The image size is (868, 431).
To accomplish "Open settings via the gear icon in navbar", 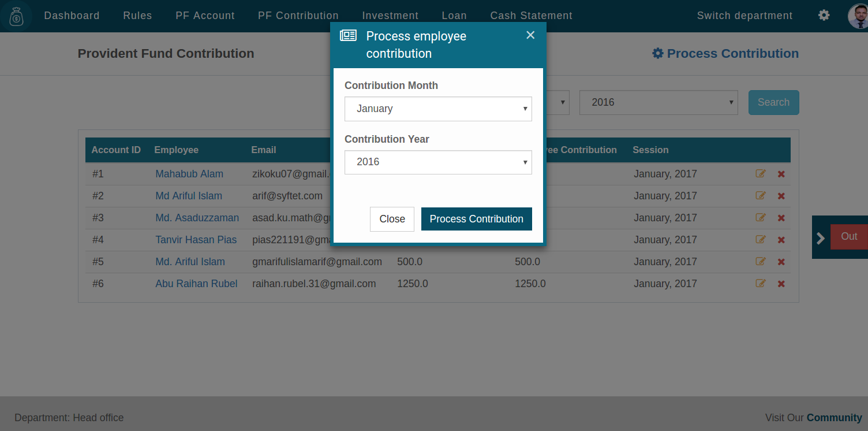I will point(824,16).
